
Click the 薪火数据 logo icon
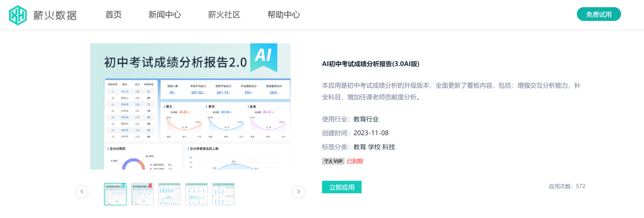(x=18, y=15)
